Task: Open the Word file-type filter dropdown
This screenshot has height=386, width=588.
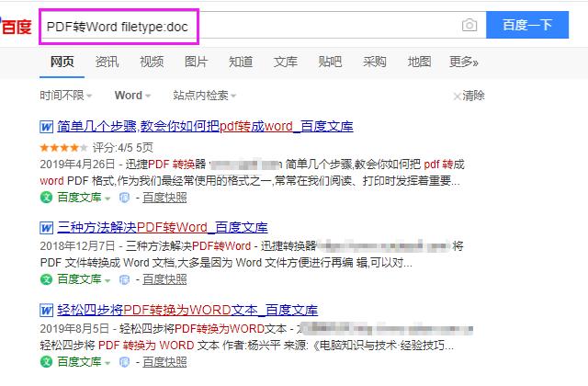Action: coord(132,96)
